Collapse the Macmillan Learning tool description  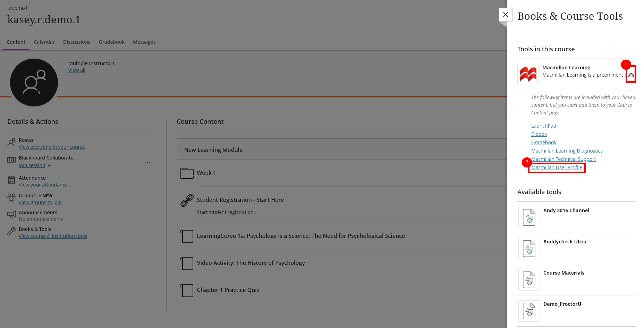(x=632, y=74)
